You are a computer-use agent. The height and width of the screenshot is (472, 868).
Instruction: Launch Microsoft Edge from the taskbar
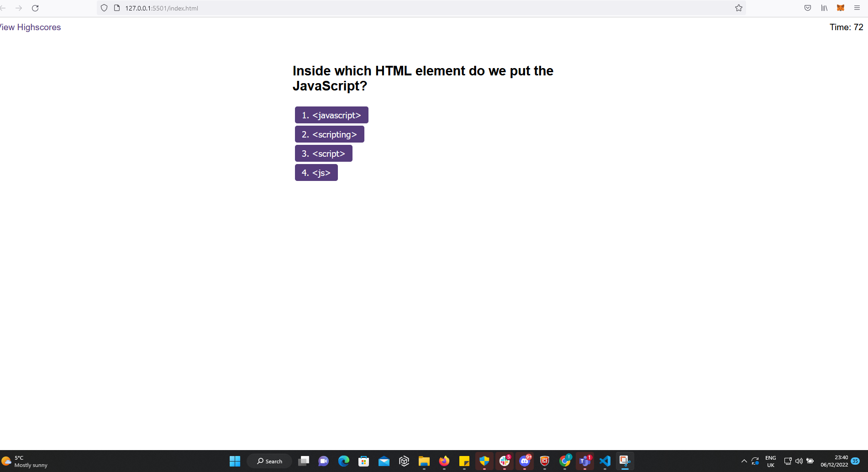point(344,461)
